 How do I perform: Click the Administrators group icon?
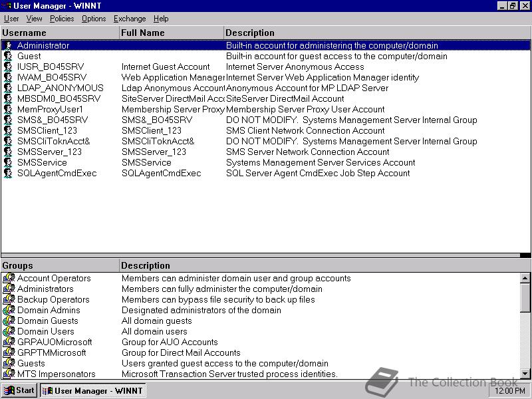(9, 289)
